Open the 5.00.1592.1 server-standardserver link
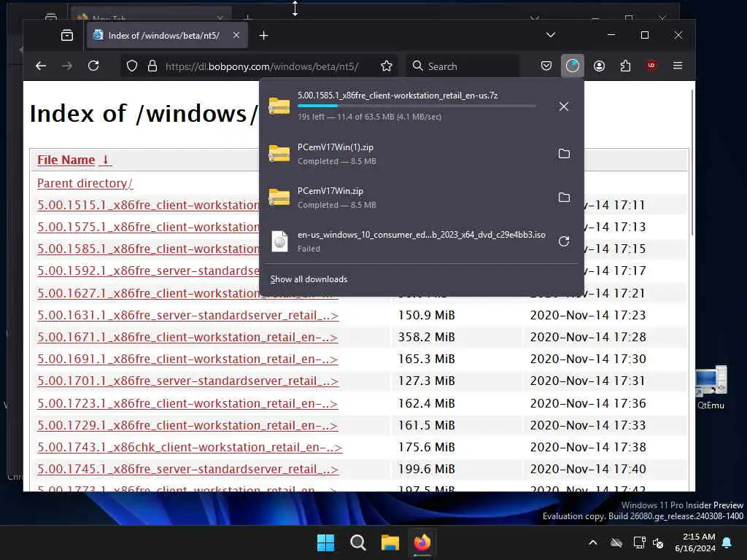The width and height of the screenshot is (747, 560). tap(148, 271)
